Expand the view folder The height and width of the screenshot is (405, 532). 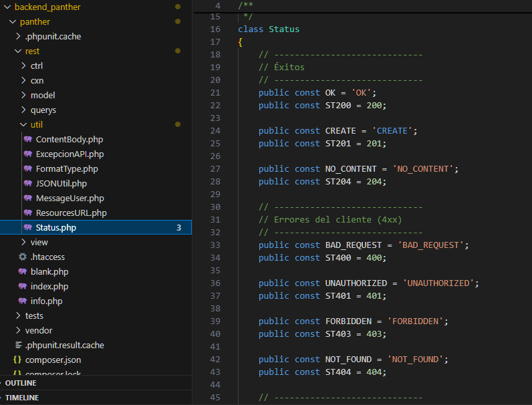23,242
